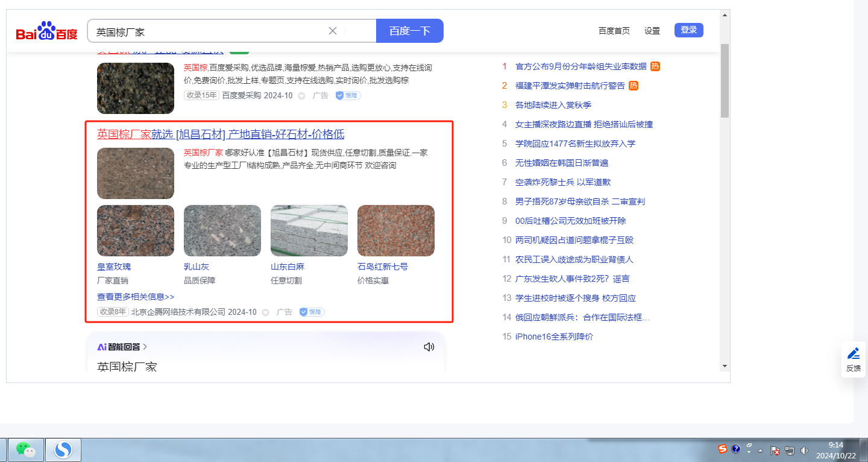Screen dimensions: 868x462
Task: Click the 山东白麻 stone thumbnail
Action: click(x=309, y=230)
